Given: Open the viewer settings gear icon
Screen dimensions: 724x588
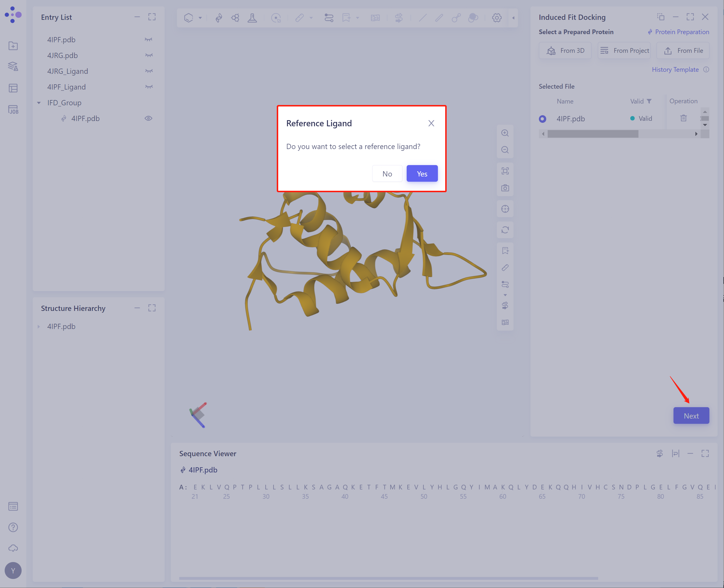Looking at the screenshot, I should (x=496, y=17).
